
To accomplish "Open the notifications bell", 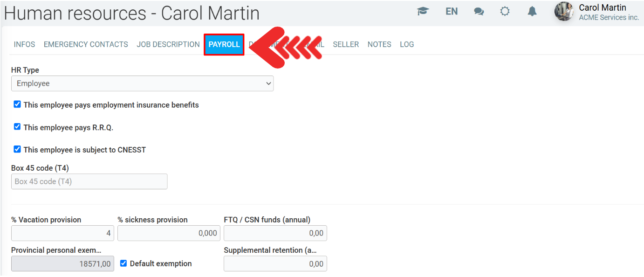I will [532, 12].
